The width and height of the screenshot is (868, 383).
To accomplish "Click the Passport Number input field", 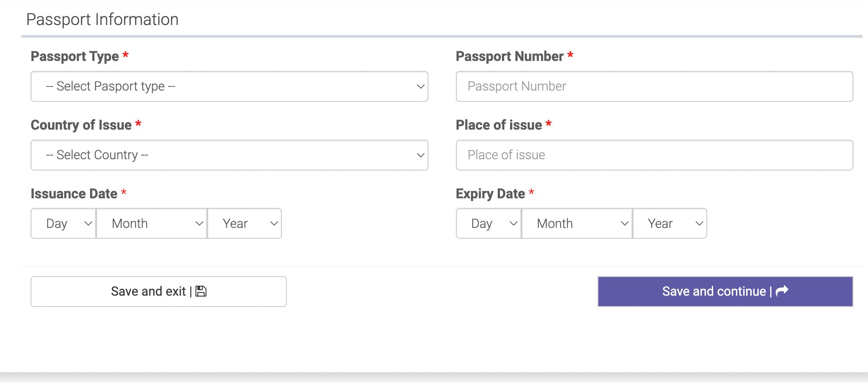I will (x=654, y=86).
